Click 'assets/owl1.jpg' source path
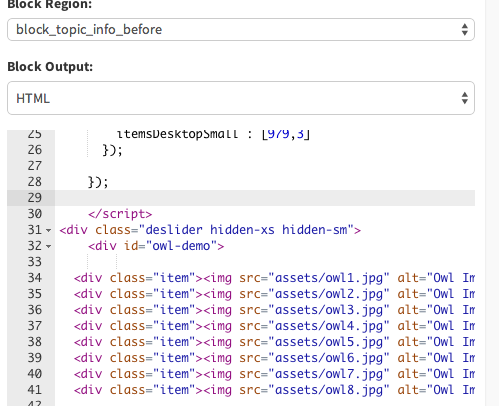This screenshot has width=499, height=406. [329, 278]
